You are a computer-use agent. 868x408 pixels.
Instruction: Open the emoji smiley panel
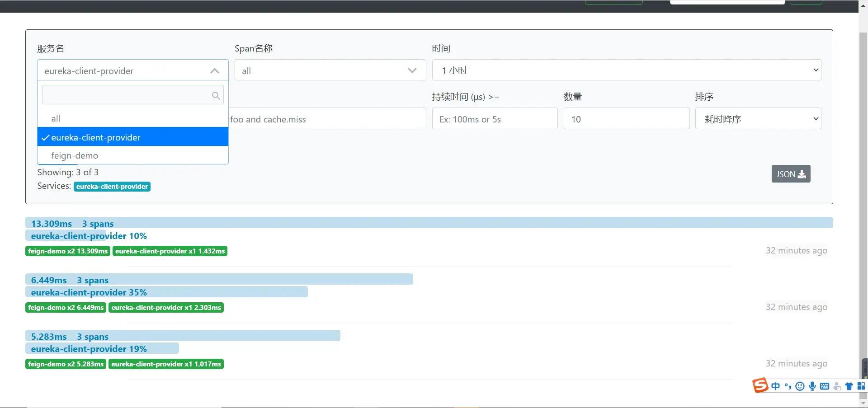click(800, 386)
